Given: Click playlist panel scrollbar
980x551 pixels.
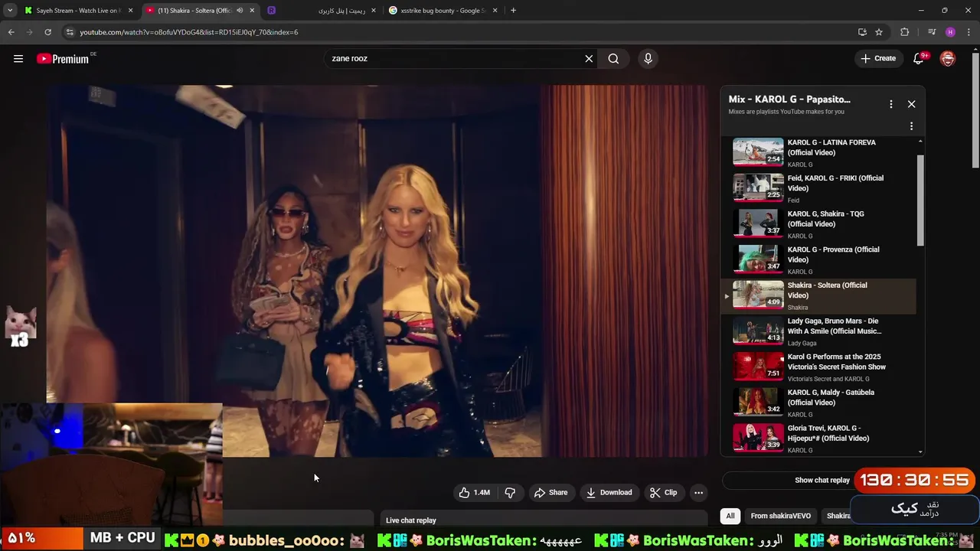Looking at the screenshot, I should (x=920, y=201).
